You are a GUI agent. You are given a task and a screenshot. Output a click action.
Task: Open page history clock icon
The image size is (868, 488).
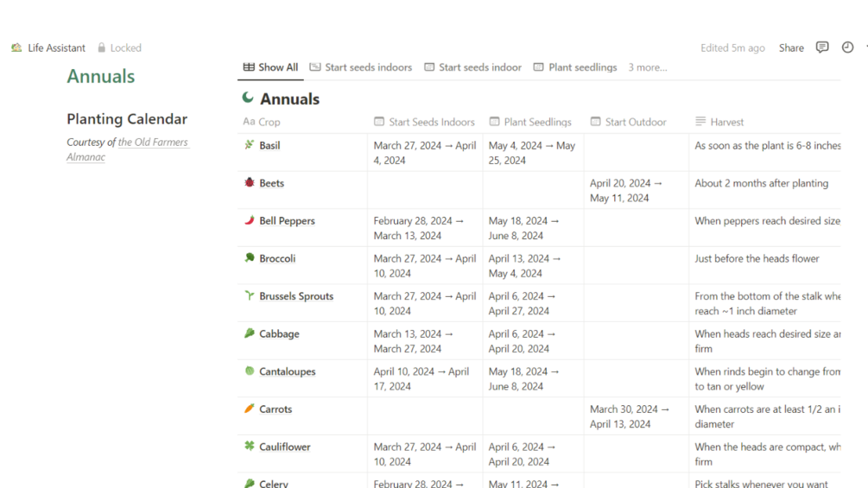tap(847, 48)
